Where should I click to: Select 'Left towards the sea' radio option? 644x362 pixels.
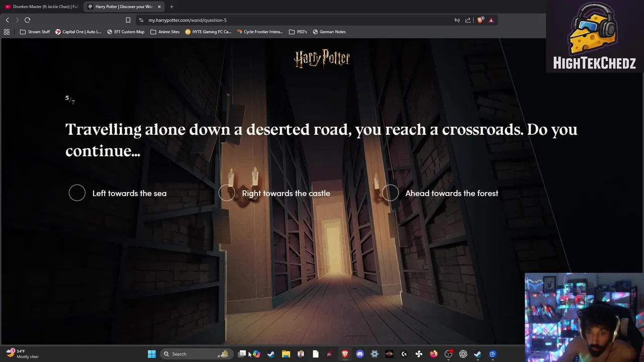(x=77, y=193)
